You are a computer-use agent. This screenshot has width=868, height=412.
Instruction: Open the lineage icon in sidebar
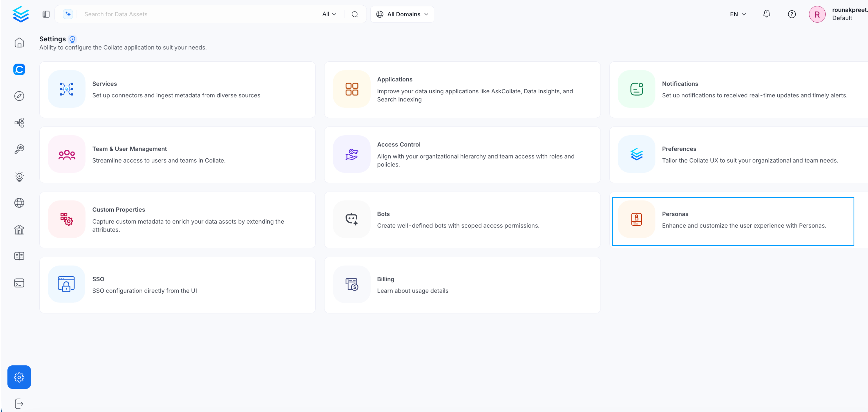(19, 123)
